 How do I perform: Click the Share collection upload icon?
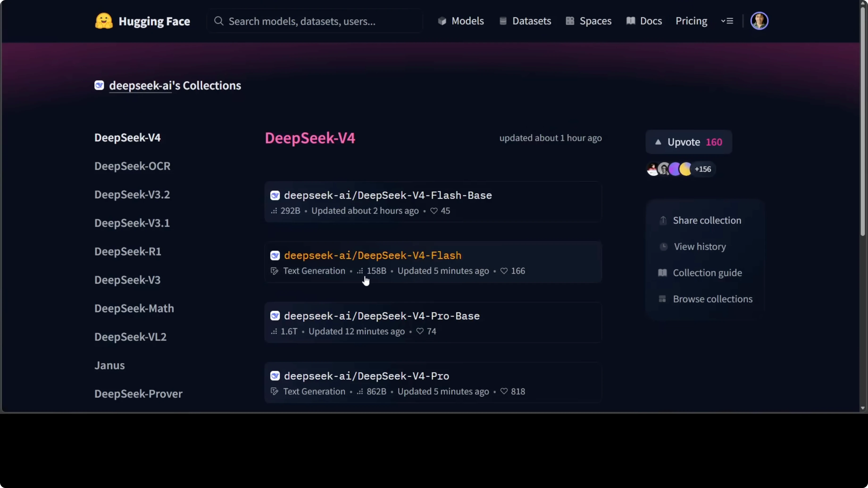663,220
